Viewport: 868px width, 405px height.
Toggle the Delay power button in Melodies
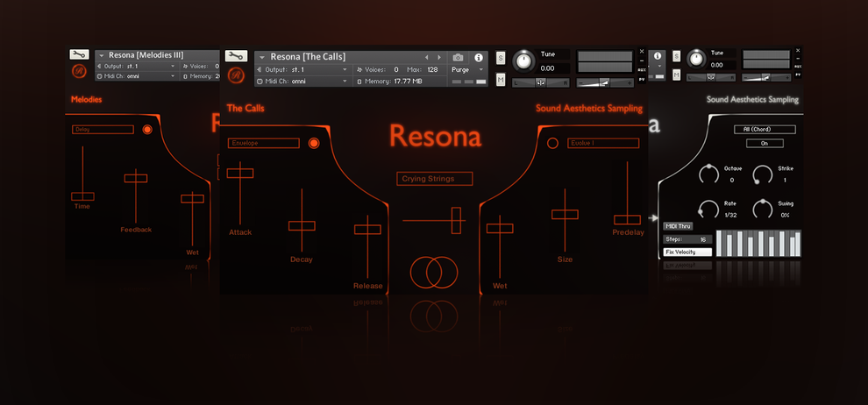tap(146, 130)
